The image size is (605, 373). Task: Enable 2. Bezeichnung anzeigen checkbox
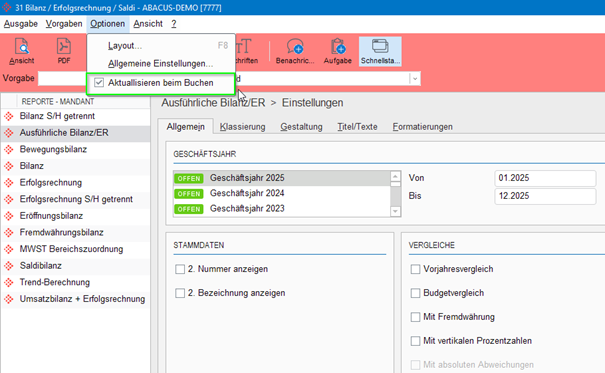point(180,293)
